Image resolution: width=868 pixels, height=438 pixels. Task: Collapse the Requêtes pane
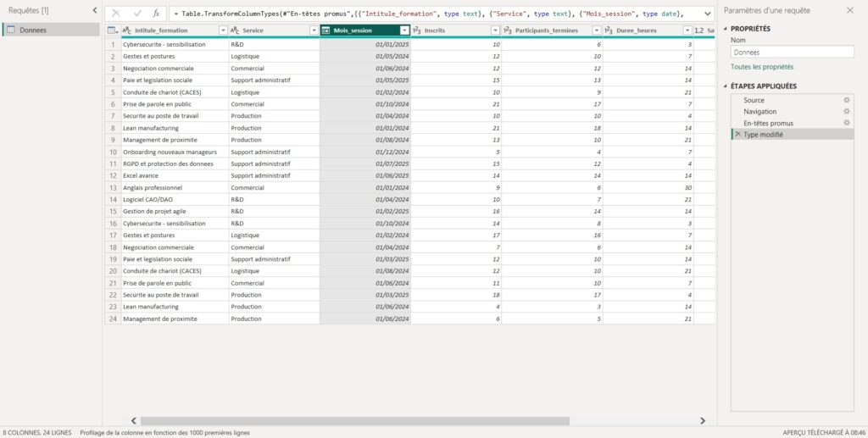(95, 10)
